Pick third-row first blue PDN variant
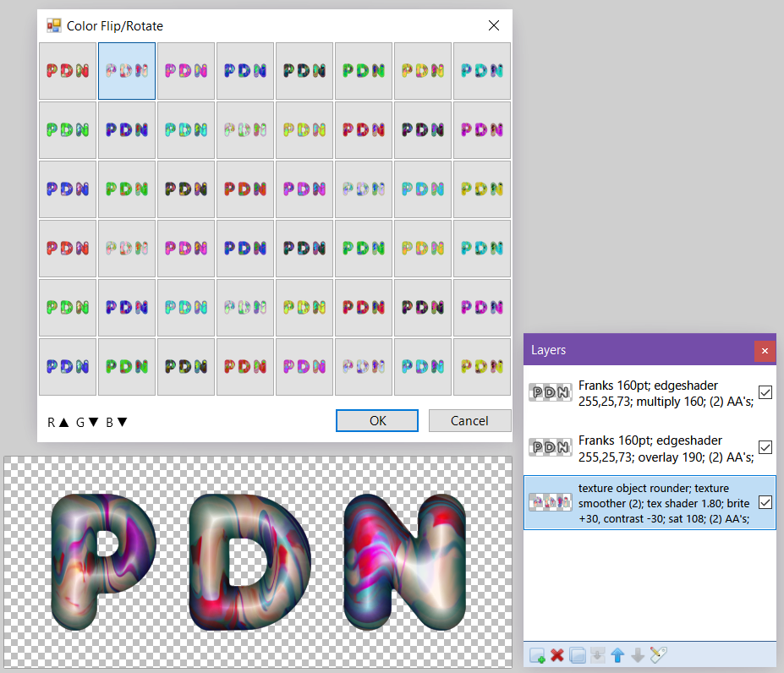The height and width of the screenshot is (673, 784). coord(68,189)
